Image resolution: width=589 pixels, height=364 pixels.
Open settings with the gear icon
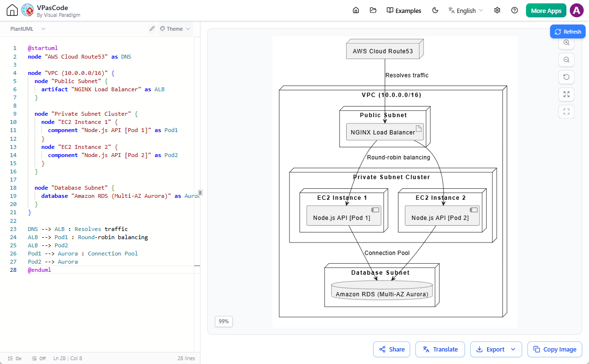[x=497, y=11]
